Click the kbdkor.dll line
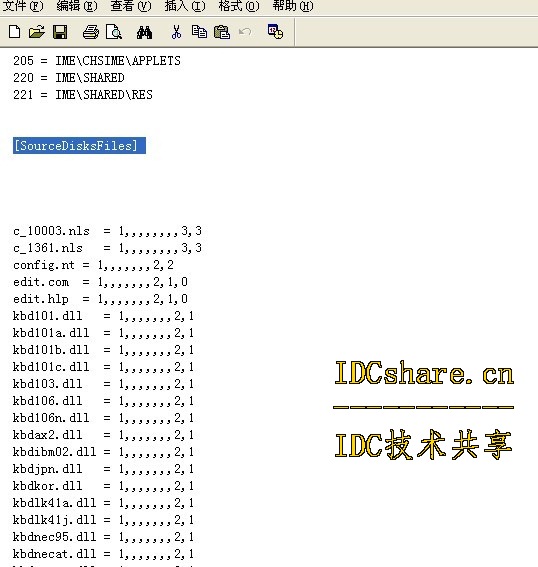The width and height of the screenshot is (538, 567). tap(103, 486)
